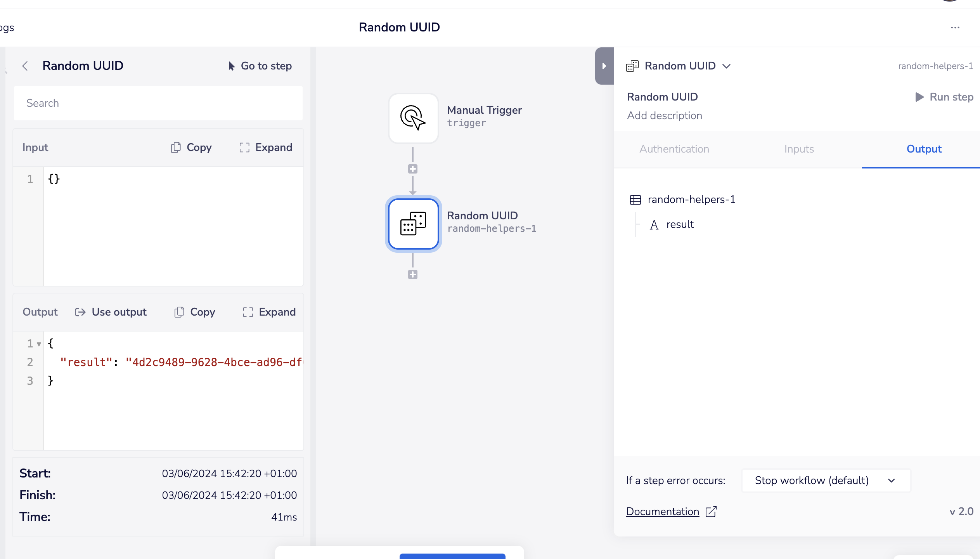Open the Documentation link
The image size is (980, 559).
pyautogui.click(x=663, y=512)
